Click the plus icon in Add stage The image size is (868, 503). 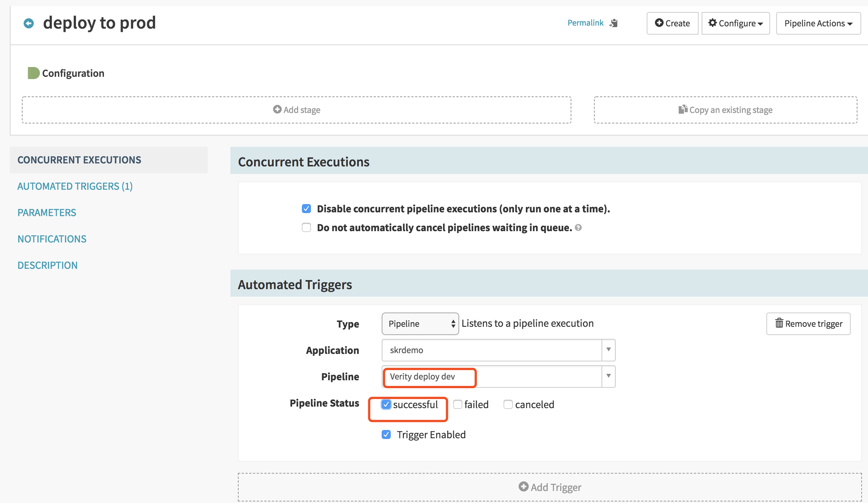point(277,110)
